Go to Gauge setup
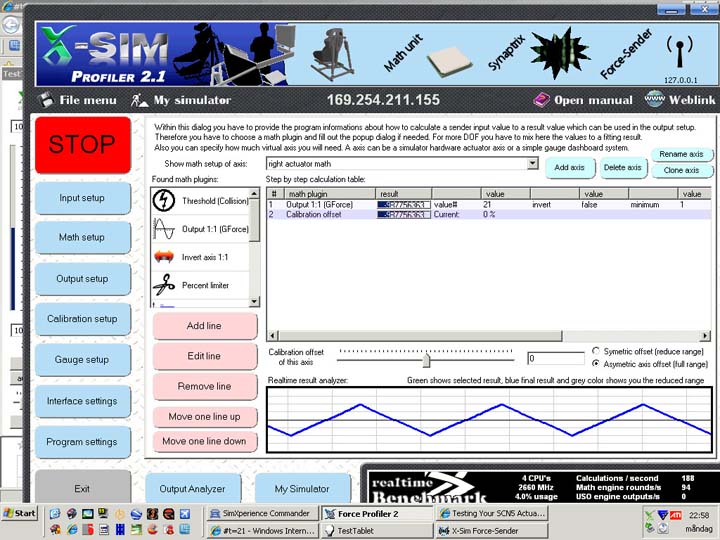Screen dimensions: 720x540 click(x=82, y=360)
